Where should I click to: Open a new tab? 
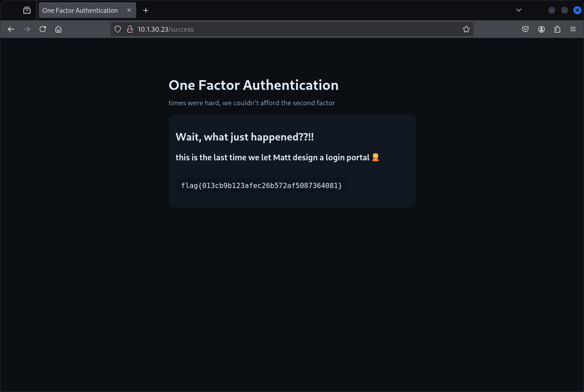146,10
